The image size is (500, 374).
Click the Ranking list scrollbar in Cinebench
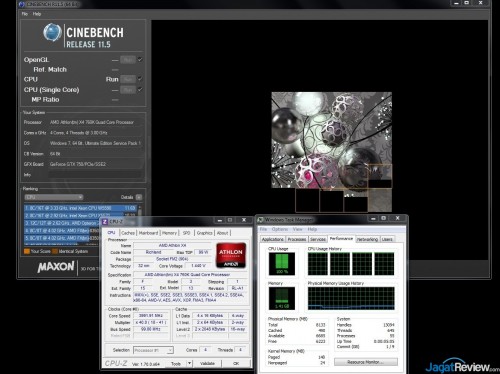coord(140,225)
